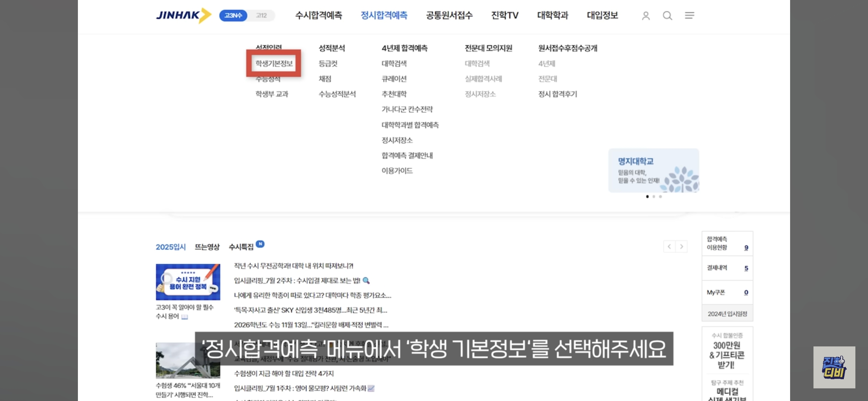Switch toggle to 고12
Viewport: 868px width, 401px height.
pos(261,16)
